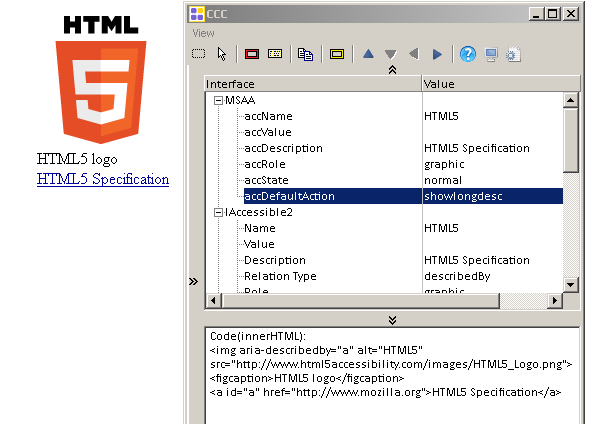This screenshot has height=424, width=592.
Task: Click the double chevron below the Interface list
Action: [392, 320]
